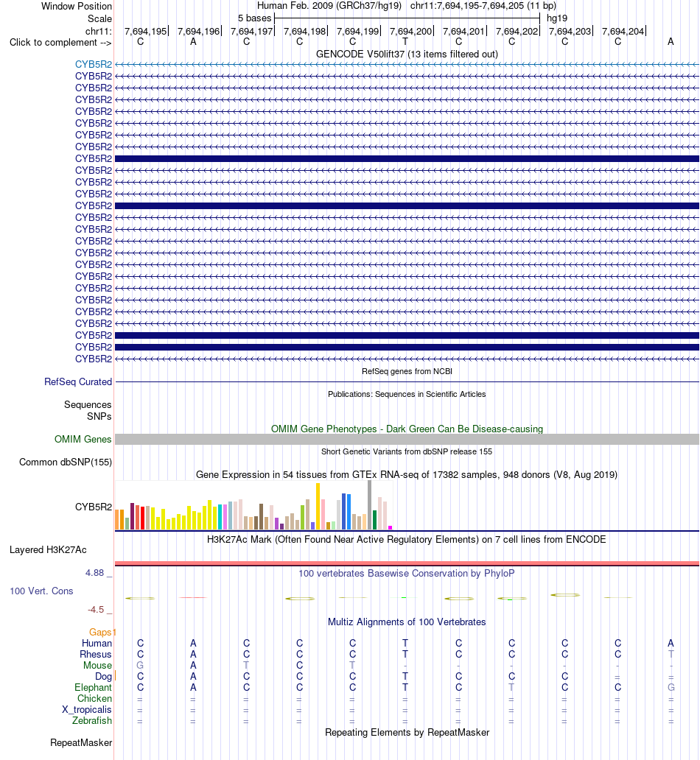Screen dimensions: 700x760
Task: Click the Scale label
Action: tap(99, 19)
